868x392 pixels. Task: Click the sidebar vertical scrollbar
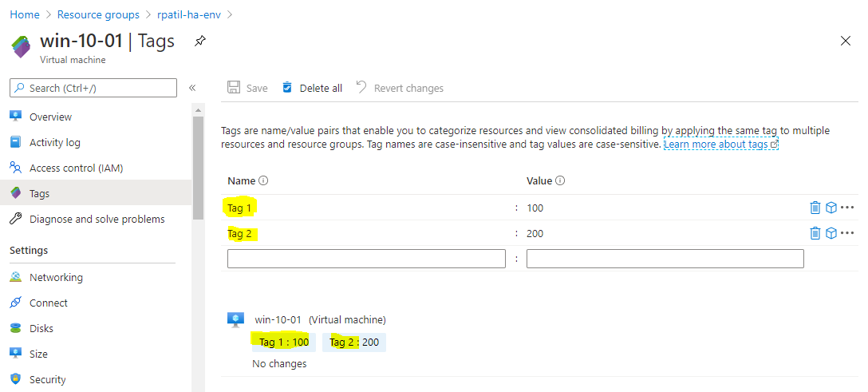click(198, 168)
